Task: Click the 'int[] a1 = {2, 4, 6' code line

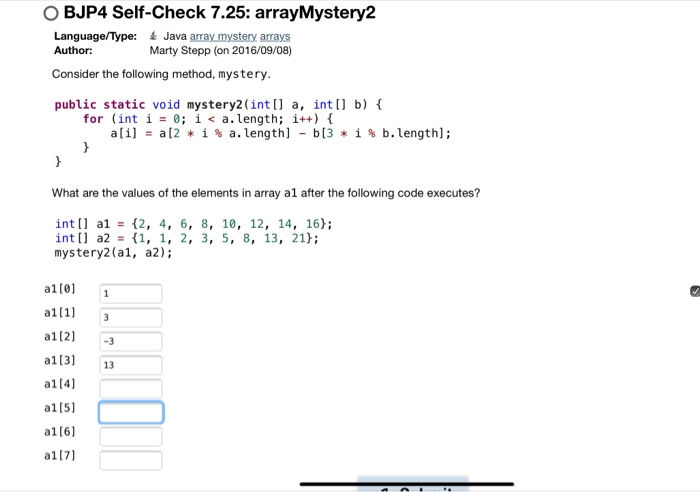Action: tap(194, 224)
